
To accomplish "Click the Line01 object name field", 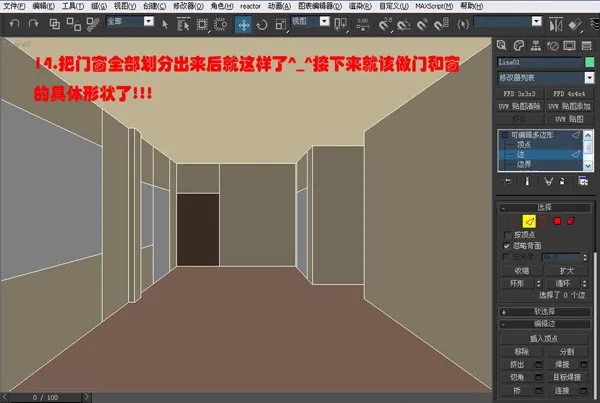I will 540,62.
